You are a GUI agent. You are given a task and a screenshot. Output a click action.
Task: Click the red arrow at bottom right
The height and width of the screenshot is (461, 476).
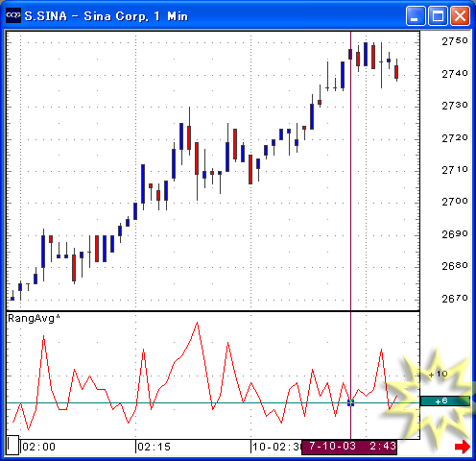(x=463, y=447)
